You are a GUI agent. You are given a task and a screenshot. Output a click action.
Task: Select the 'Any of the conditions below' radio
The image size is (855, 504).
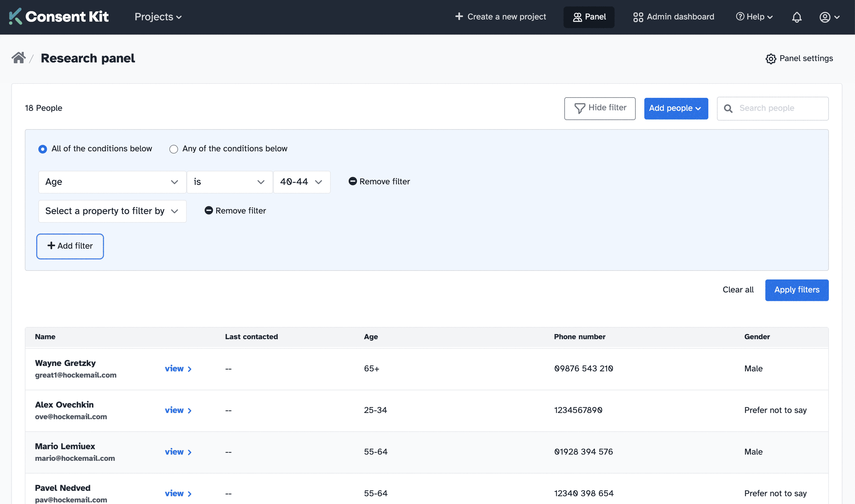coord(174,149)
